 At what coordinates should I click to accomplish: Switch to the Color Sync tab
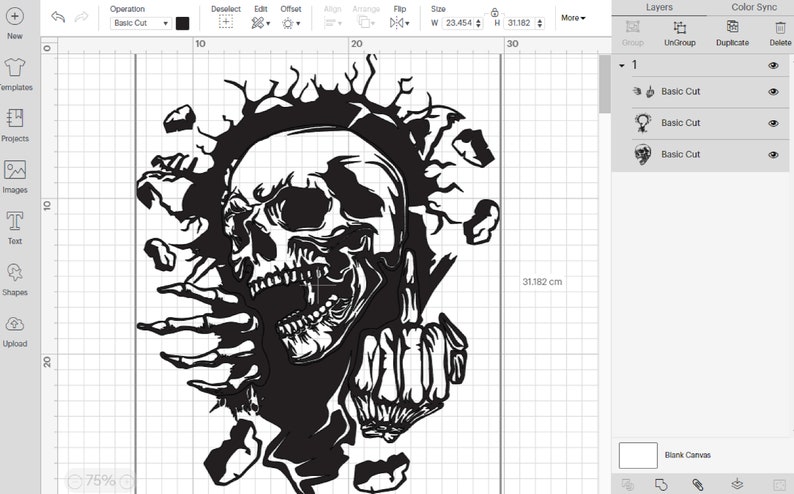[754, 7]
